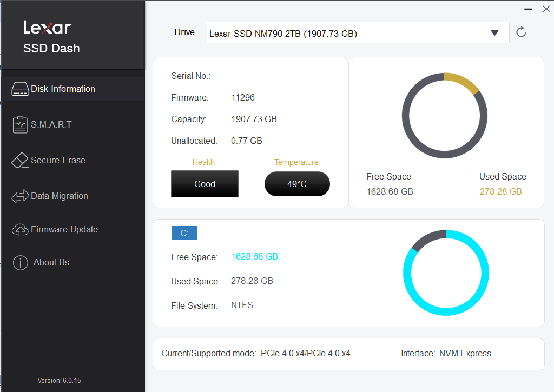
Task: Click the Drive label
Action: [x=184, y=32]
